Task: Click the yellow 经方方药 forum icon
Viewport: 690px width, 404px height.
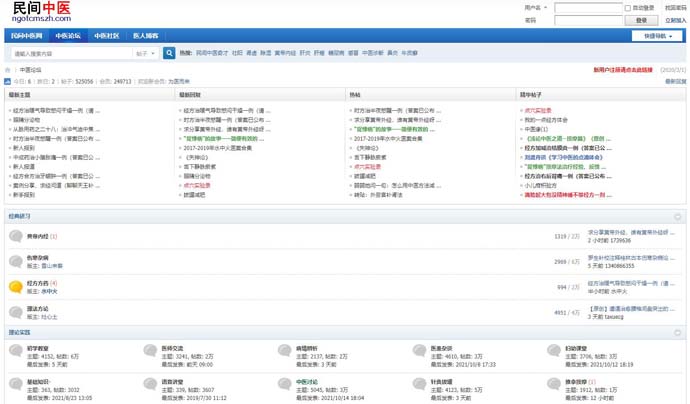Action: click(15, 287)
